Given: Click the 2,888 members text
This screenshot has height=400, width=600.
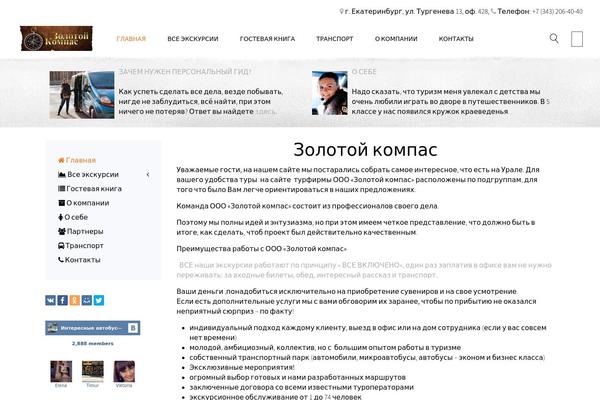Looking at the screenshot, I should click(x=93, y=343).
